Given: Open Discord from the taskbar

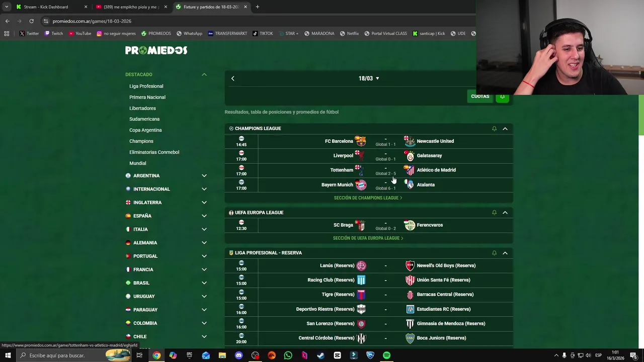Looking at the screenshot, I should (x=238, y=355).
